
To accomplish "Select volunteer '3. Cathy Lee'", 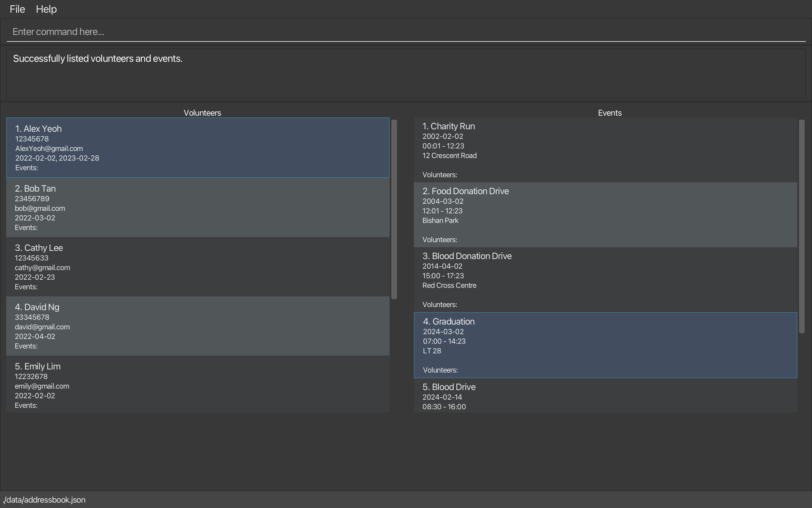I will pos(198,267).
